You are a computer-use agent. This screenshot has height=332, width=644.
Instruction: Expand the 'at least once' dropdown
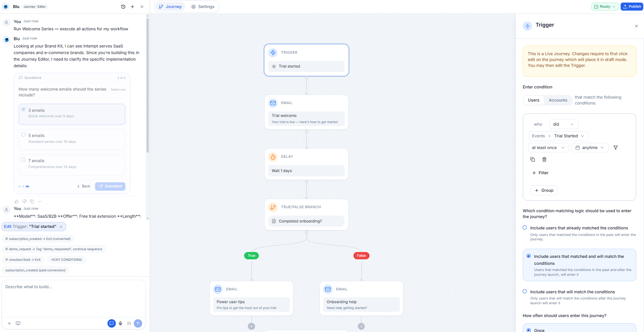click(548, 148)
